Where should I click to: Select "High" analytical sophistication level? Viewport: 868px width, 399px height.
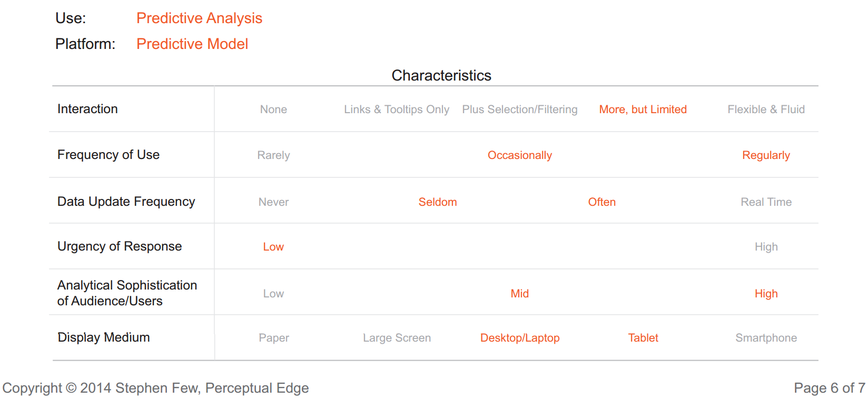point(766,294)
